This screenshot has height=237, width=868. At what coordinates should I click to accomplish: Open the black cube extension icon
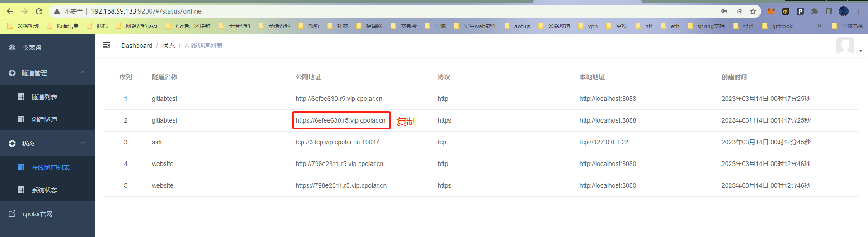[x=786, y=11]
